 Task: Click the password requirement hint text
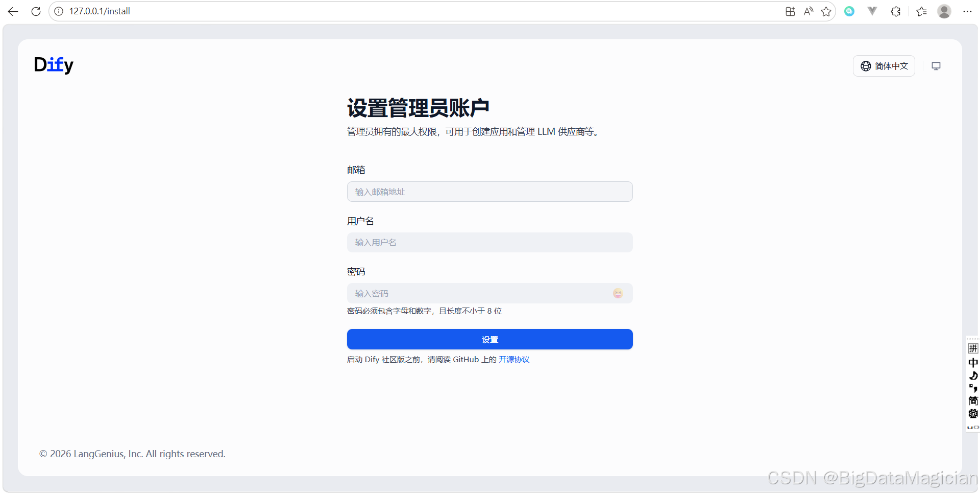click(425, 311)
